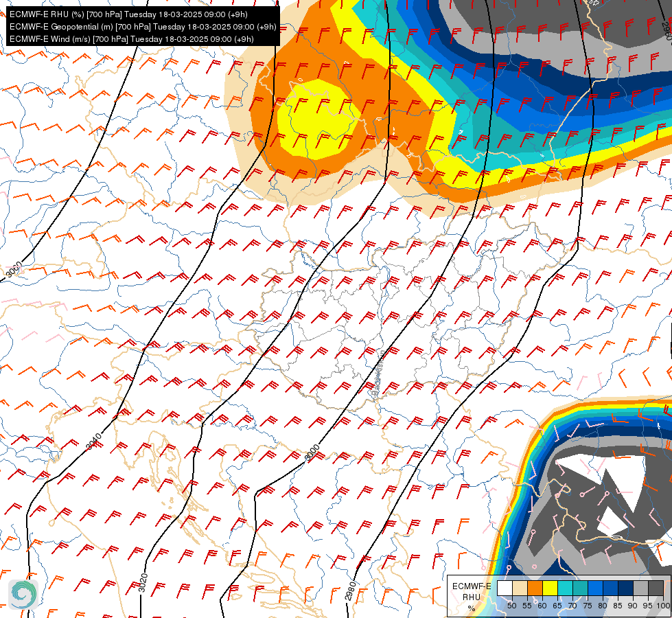Image resolution: width=672 pixels, height=618 pixels.
Task: Click the 95 legend tick value
Action: pos(647,606)
